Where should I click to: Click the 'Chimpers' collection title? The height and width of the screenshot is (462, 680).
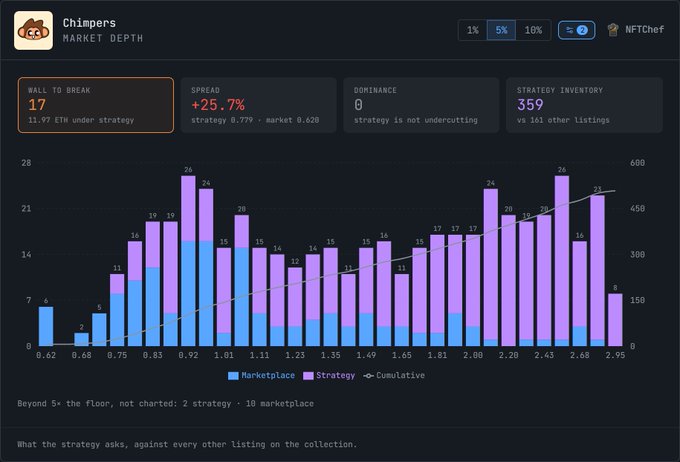tap(89, 23)
